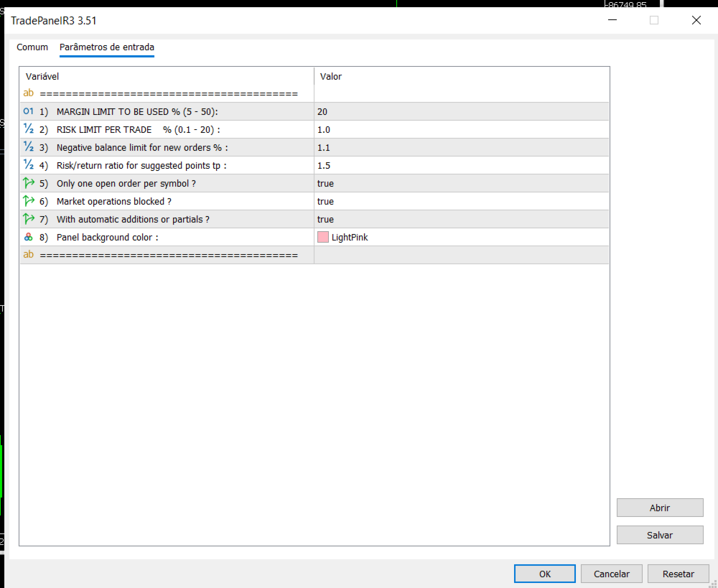Open a preset with the Abrir button
718x588 pixels.
click(660, 508)
